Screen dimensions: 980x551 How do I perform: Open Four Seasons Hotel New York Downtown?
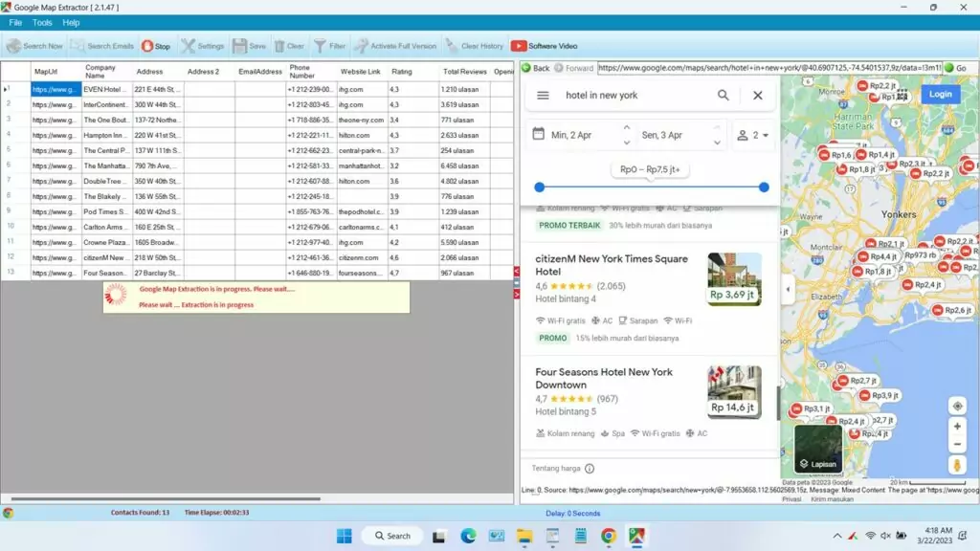[x=604, y=378]
